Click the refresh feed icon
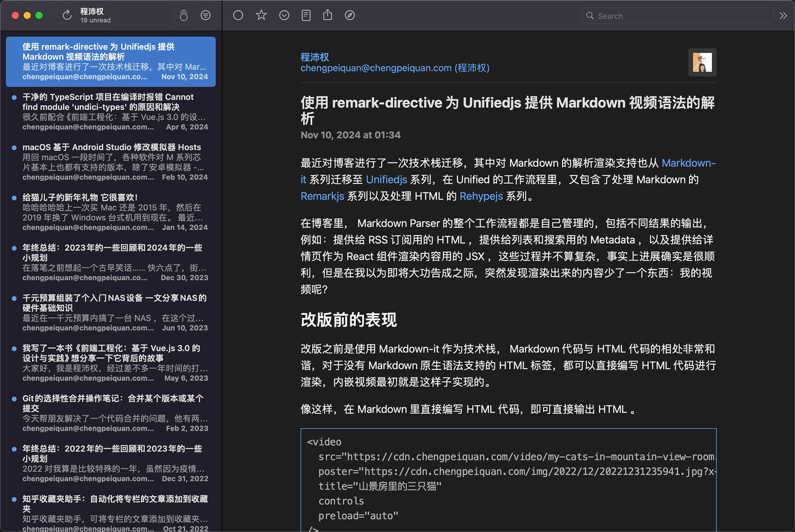The image size is (795, 532). (67, 15)
